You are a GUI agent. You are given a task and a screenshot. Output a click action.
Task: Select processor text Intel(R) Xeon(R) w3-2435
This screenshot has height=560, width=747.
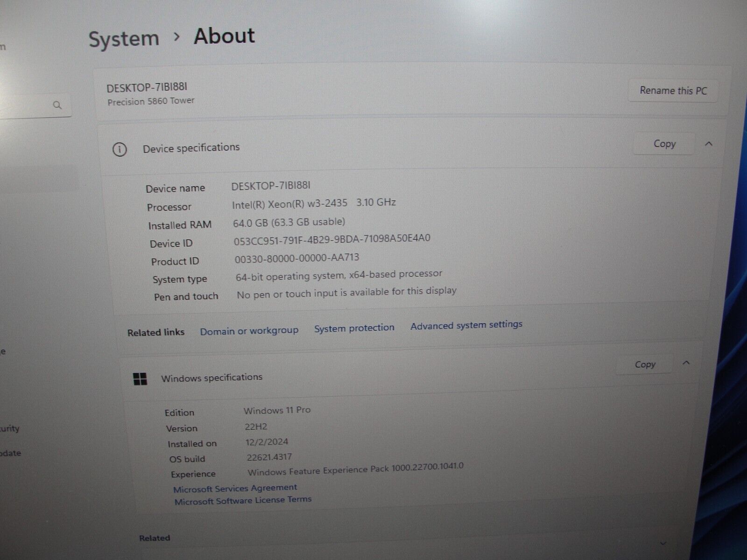[290, 203]
